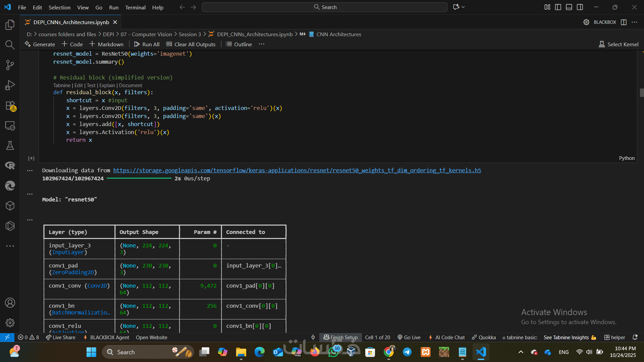The image size is (644, 362).
Task: Select the DEPI_CNNs_Architectures.ipynb tab
Action: (71, 22)
